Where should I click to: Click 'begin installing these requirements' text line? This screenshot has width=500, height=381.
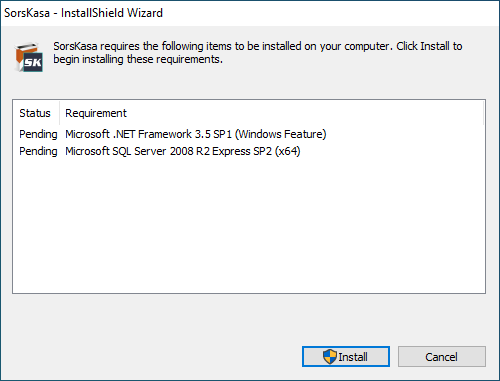tap(138, 59)
